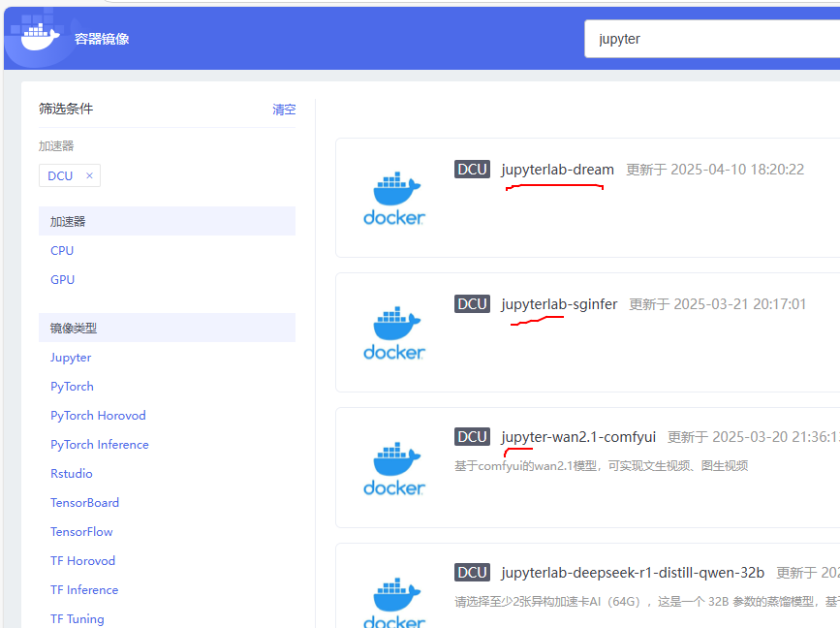The width and height of the screenshot is (840, 628).
Task: Click the docker icon for jupyterlab-dream
Action: click(x=394, y=198)
